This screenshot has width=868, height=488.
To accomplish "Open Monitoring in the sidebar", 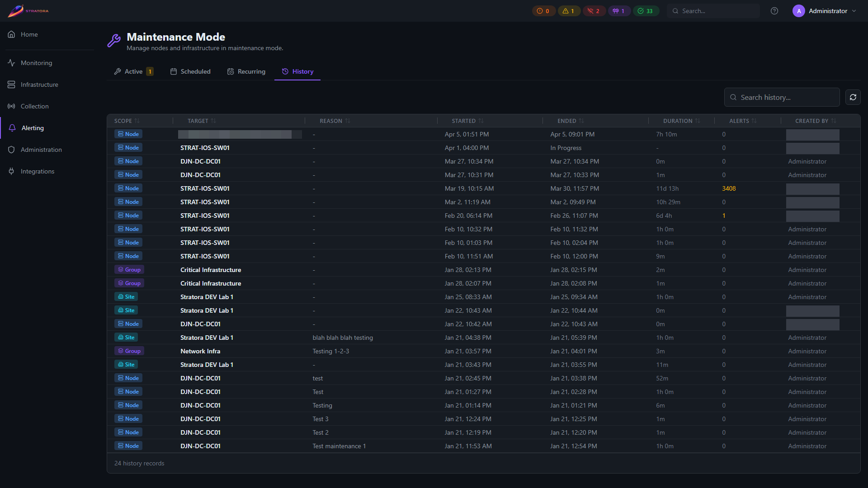I will click(47, 63).
